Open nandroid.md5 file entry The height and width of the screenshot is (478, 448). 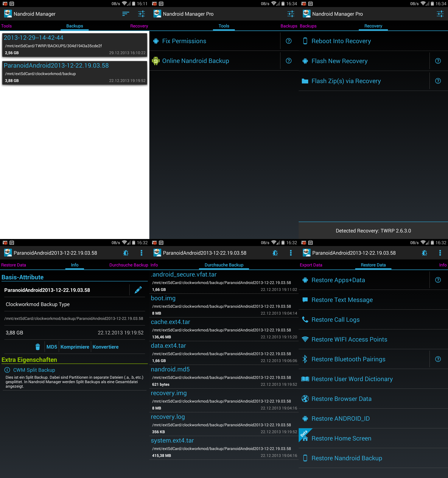[x=224, y=377]
